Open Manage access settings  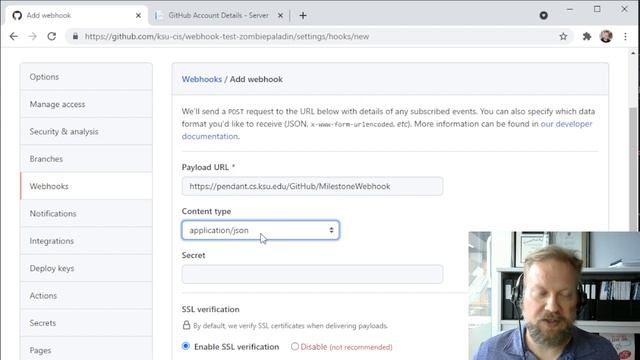pyautogui.click(x=86, y=104)
